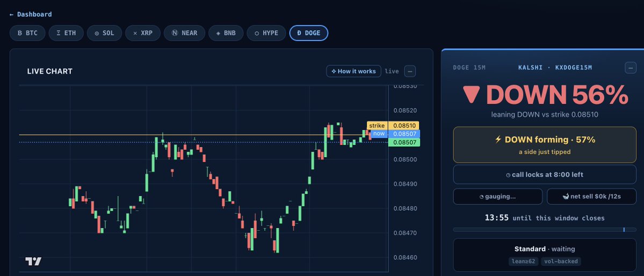Viewport: 644px width, 276px height.
Task: Choose the DOGE coin tab
Action: (308, 33)
